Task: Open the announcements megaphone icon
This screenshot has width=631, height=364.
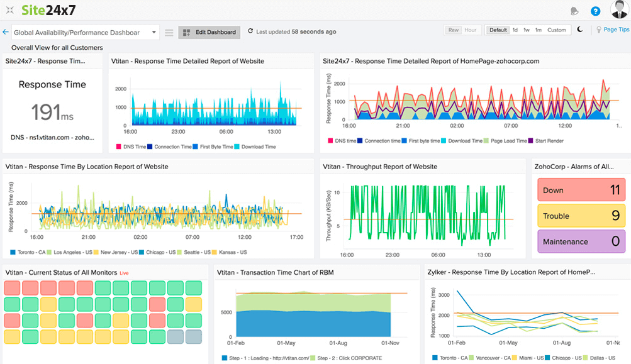Action: [x=574, y=11]
